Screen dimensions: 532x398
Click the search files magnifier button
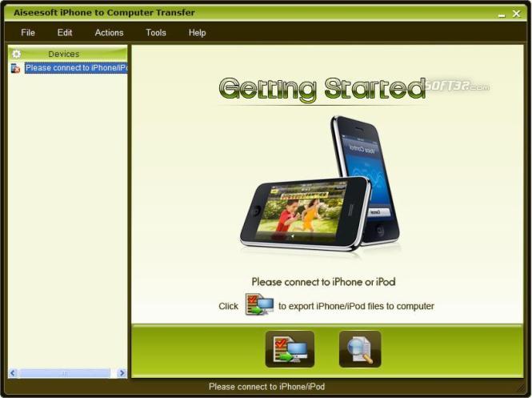pyautogui.click(x=360, y=349)
